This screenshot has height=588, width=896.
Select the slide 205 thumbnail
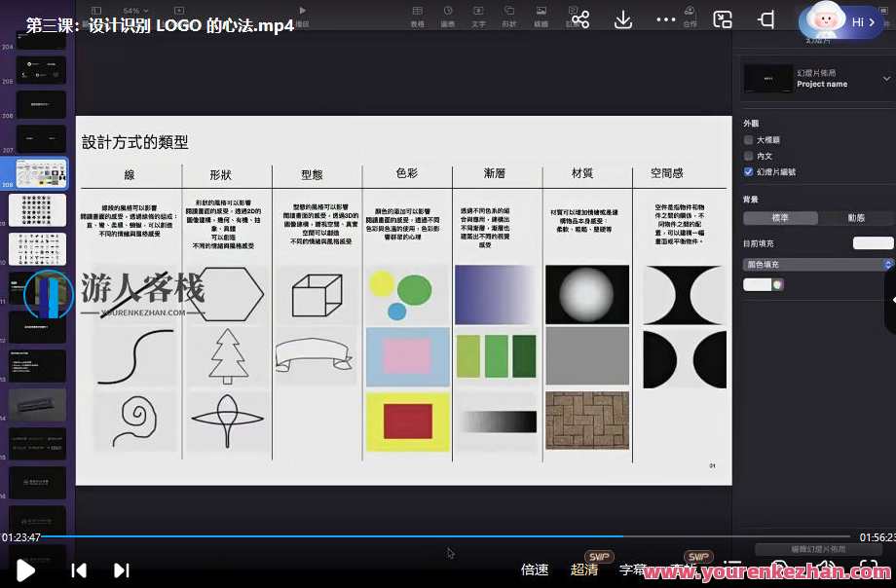click(x=41, y=70)
